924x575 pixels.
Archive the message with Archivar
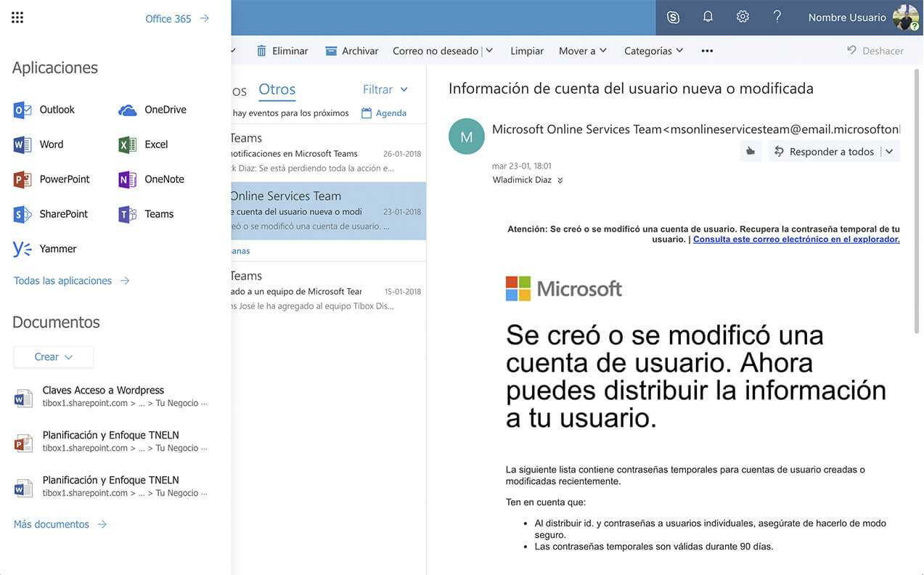(352, 51)
